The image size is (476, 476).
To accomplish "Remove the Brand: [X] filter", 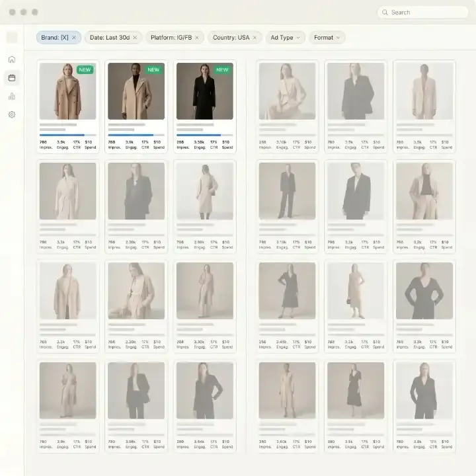I will pyautogui.click(x=74, y=38).
